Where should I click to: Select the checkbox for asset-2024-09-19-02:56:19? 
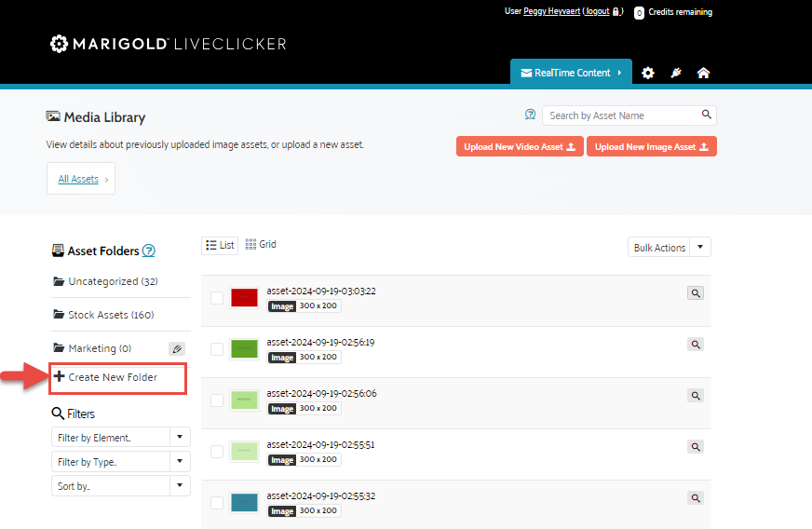[x=217, y=348]
